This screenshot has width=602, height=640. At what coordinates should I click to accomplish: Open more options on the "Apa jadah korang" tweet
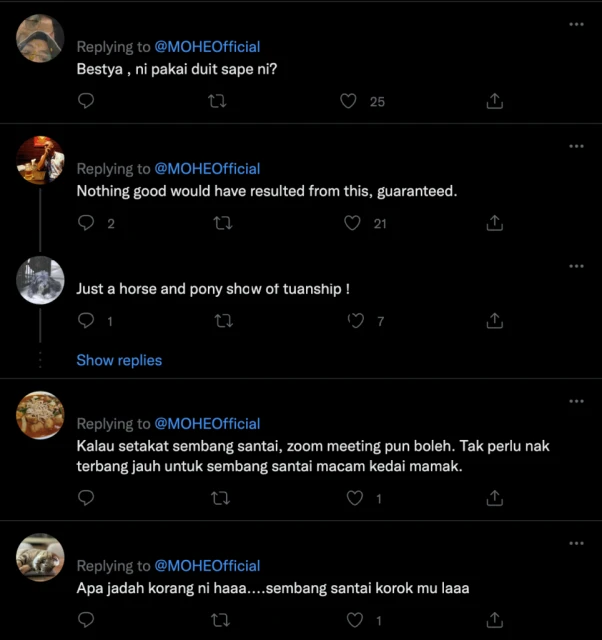point(576,543)
